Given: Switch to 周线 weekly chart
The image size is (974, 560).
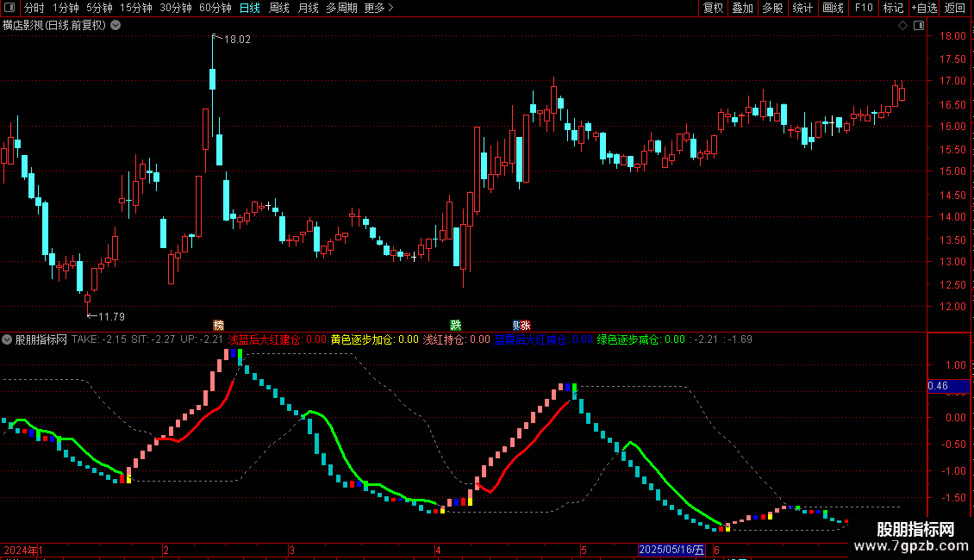Looking at the screenshot, I should click(x=279, y=8).
